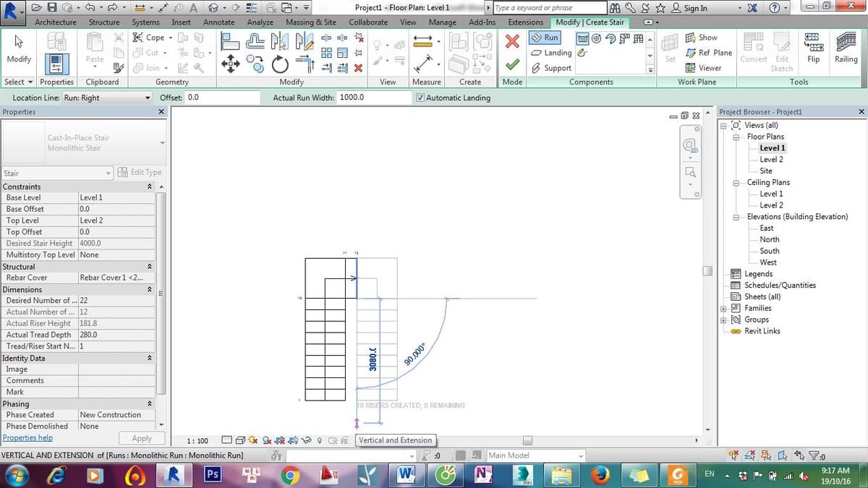Open the Work Plane Viewer
868x488 pixels.
click(703, 68)
